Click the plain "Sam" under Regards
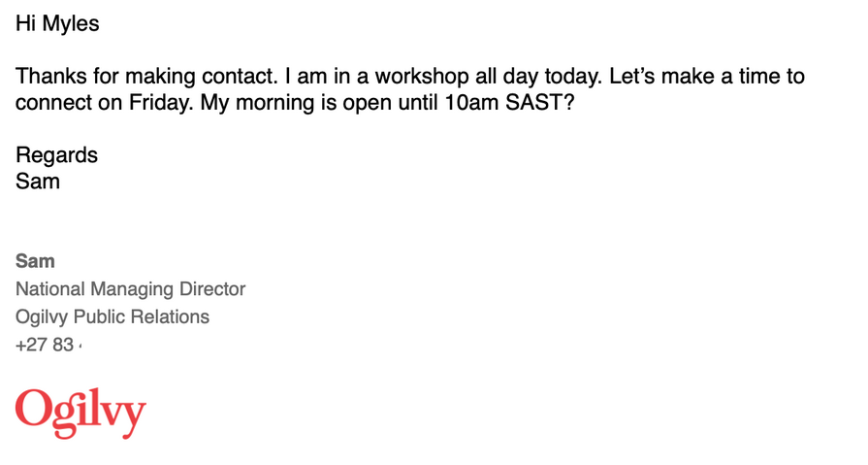This screenshot has width=868, height=465. [x=38, y=181]
